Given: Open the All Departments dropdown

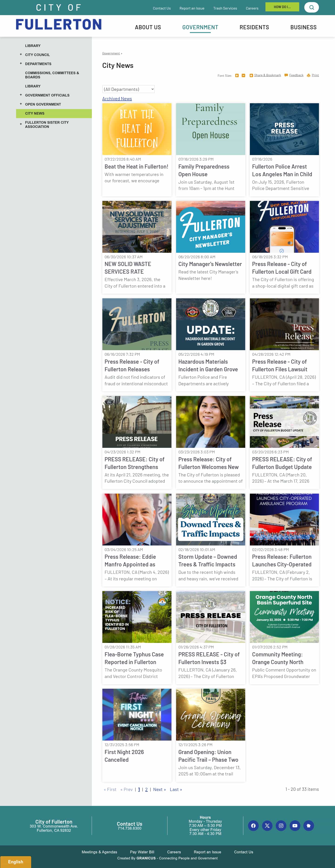Looking at the screenshot, I should [128, 89].
